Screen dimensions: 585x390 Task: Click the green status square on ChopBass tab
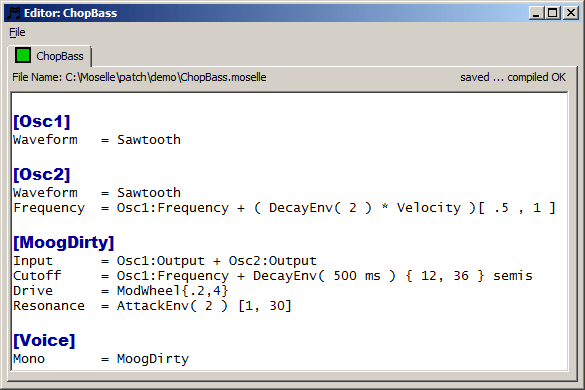pyautogui.click(x=23, y=55)
